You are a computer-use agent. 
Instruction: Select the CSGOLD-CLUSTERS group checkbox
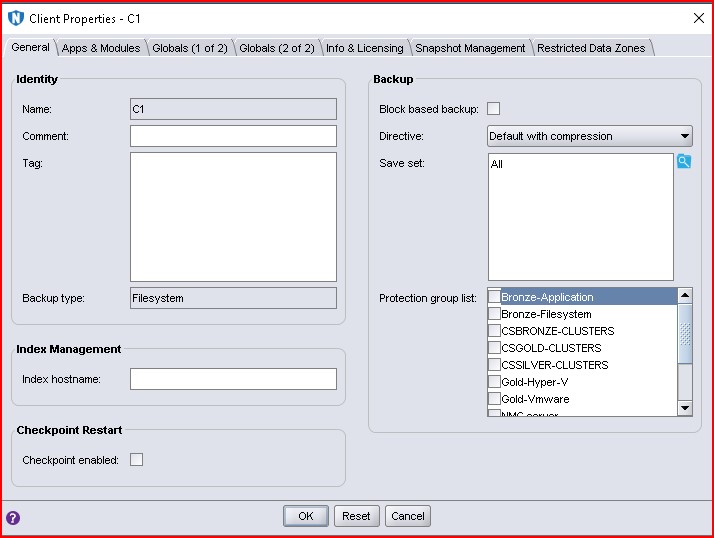click(x=494, y=348)
